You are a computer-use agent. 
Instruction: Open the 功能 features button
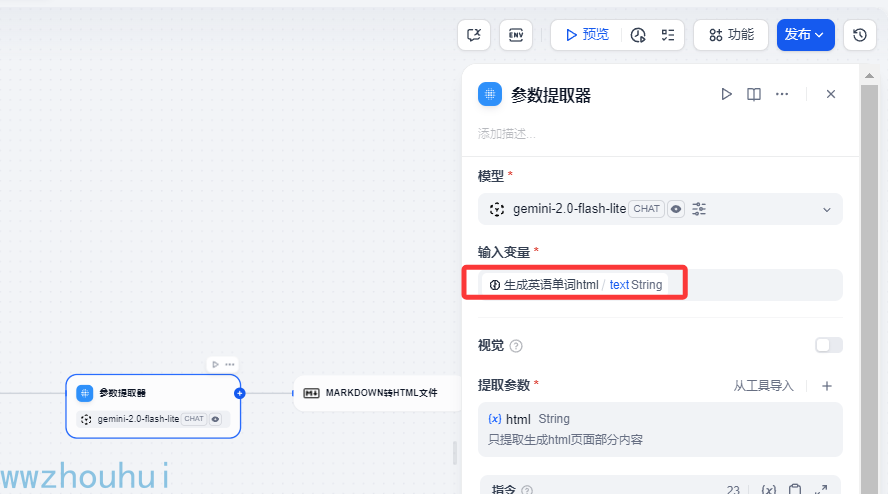[x=731, y=35]
